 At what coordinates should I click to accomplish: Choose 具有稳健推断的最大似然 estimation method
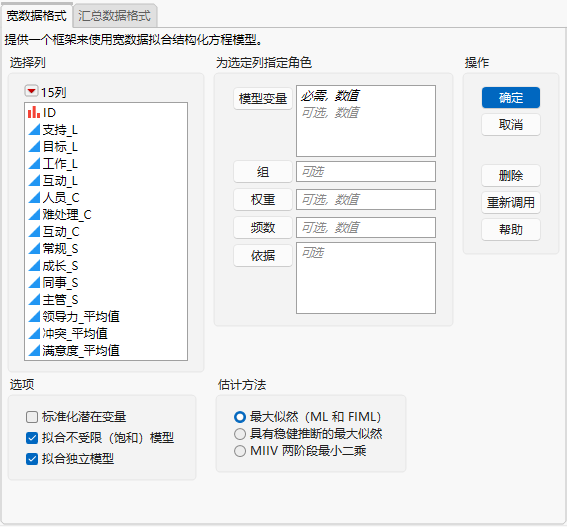[x=240, y=434]
